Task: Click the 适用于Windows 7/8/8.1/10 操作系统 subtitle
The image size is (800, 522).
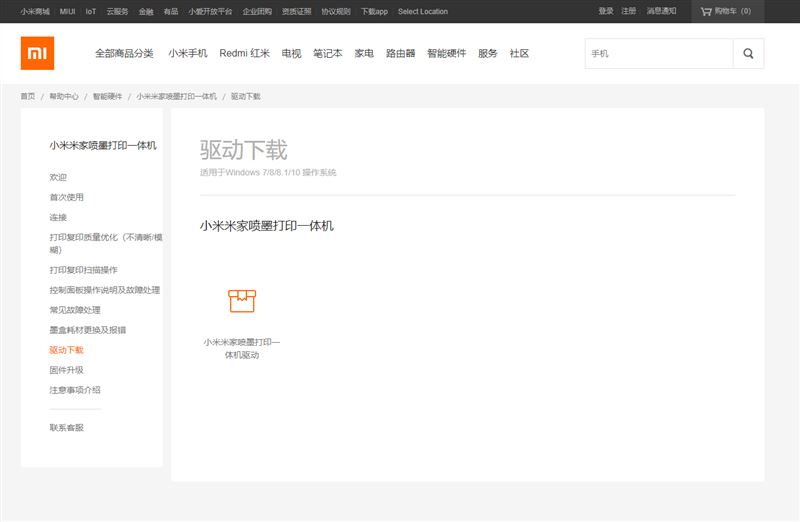Action: click(268, 172)
